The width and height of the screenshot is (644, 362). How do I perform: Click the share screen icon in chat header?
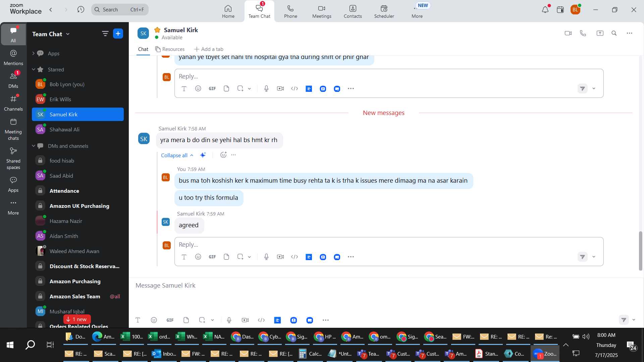(600, 33)
